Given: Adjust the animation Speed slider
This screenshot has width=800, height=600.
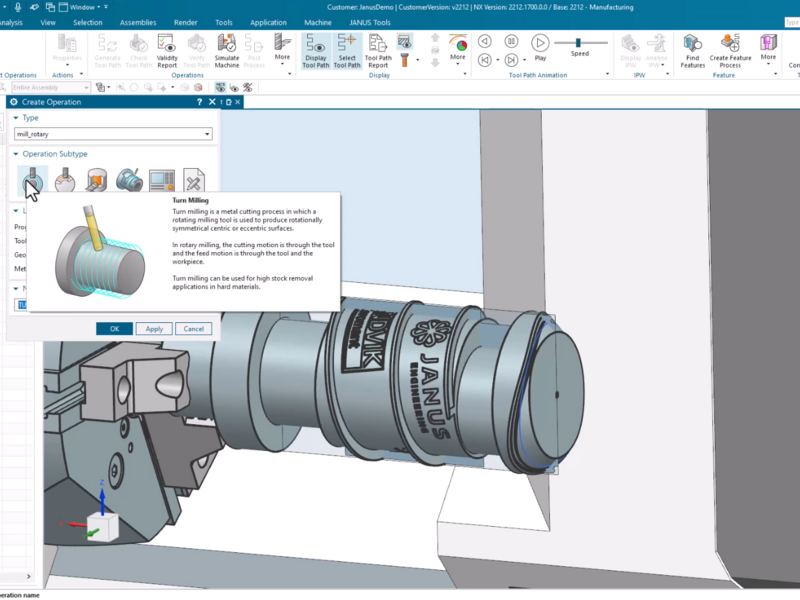Looking at the screenshot, I should point(578,42).
